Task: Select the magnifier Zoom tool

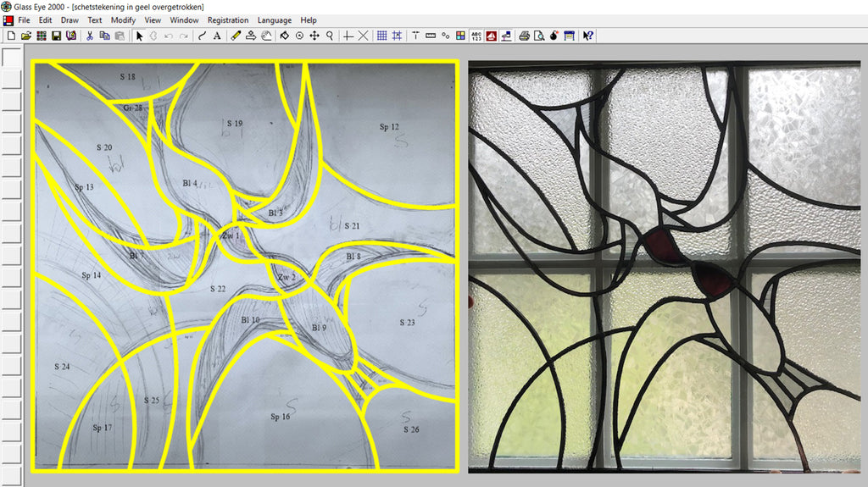Action: pos(330,36)
